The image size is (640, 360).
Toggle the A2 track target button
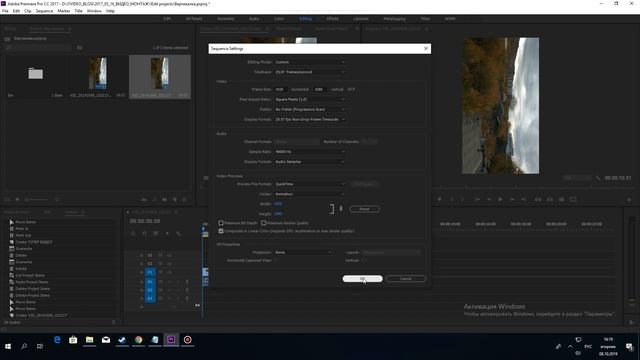pos(150,290)
